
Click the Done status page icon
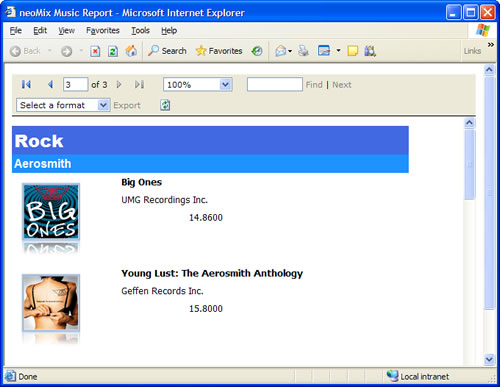coord(10,376)
